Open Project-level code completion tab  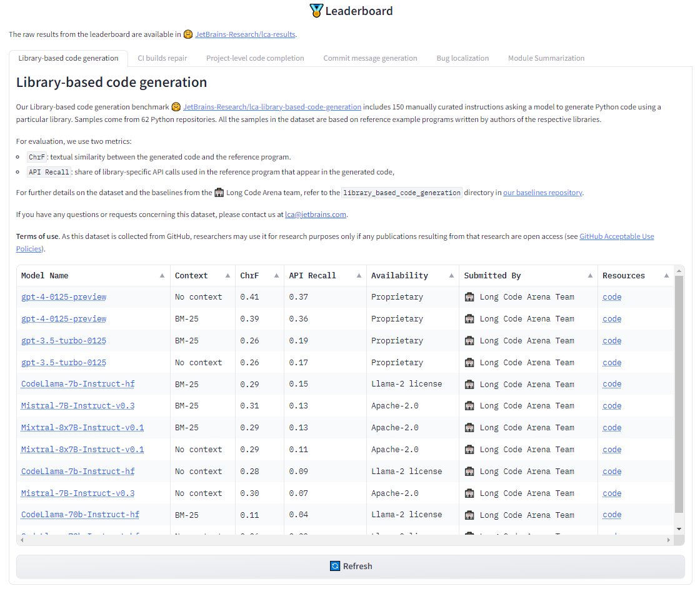tap(255, 58)
